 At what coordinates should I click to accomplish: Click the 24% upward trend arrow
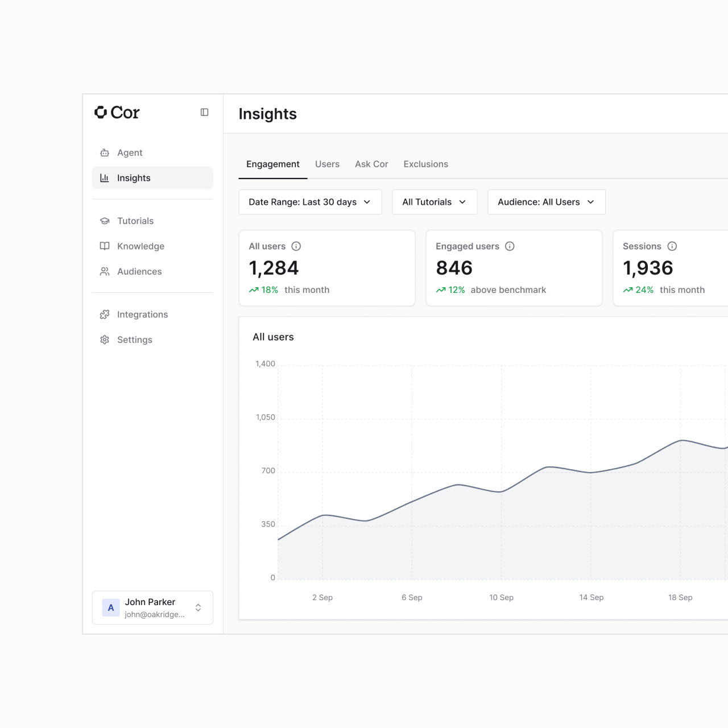(628, 290)
